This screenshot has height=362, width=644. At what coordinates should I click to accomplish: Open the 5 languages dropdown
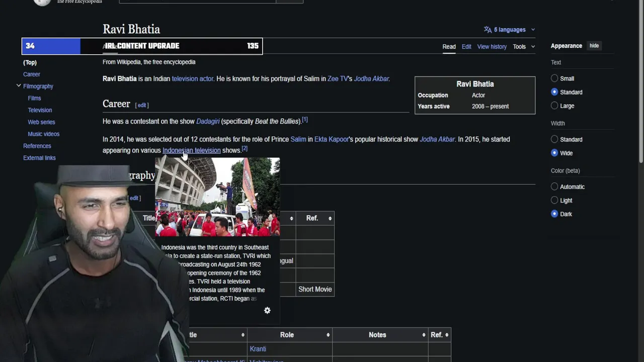click(509, 30)
